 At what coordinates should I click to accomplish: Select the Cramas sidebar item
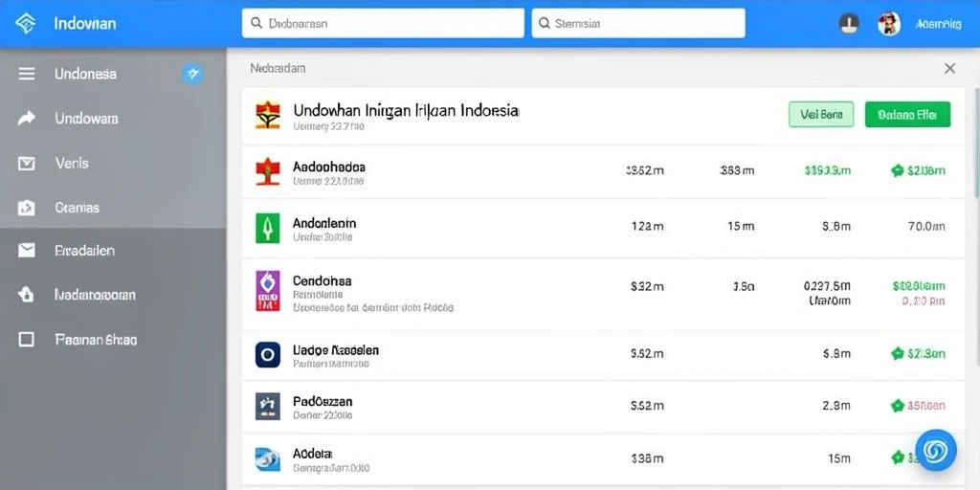[113, 207]
